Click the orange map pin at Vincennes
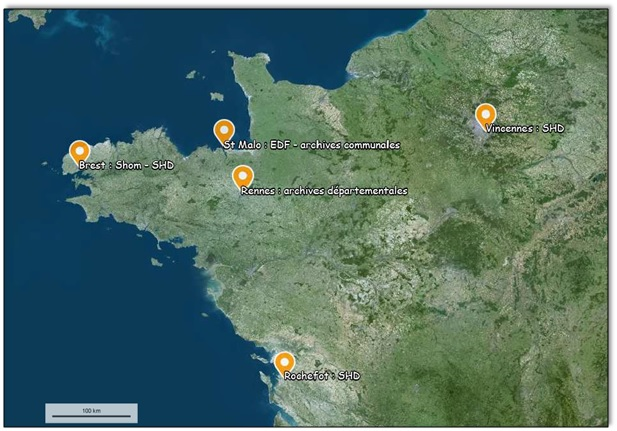The width and height of the screenshot is (617, 431). (x=486, y=117)
